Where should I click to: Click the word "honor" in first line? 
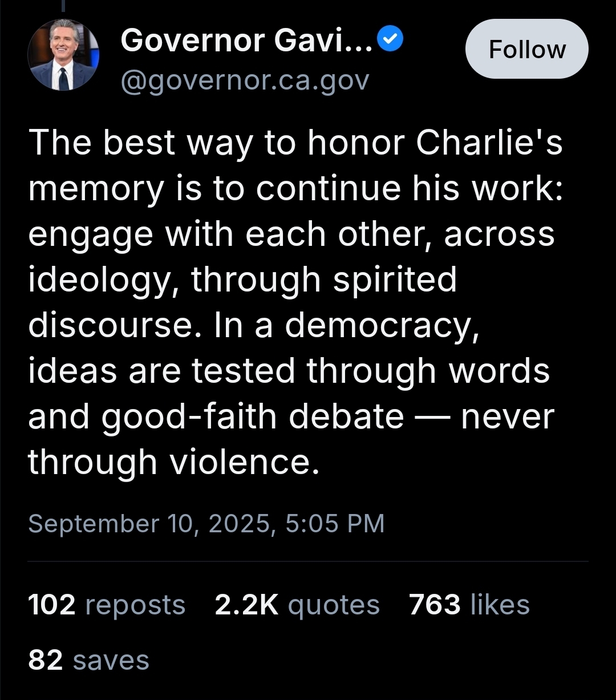point(356,143)
